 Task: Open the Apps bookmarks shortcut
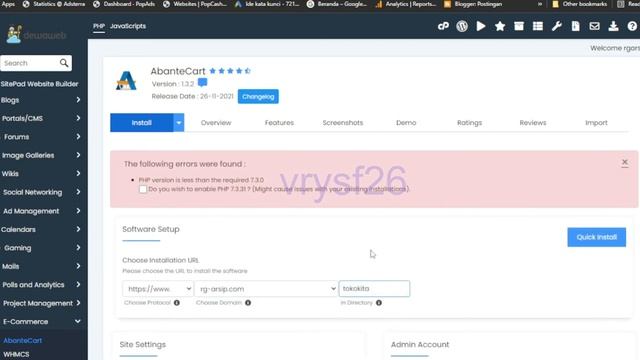point(8,4)
